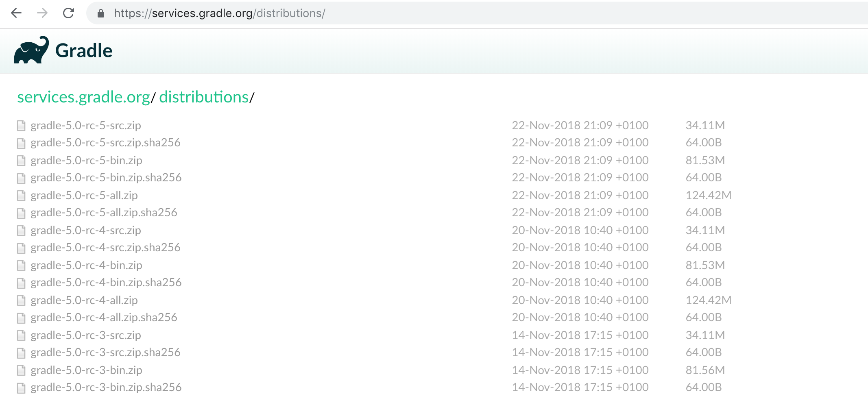Click file icon beside gradle-5.0-rc-4-bin.zip.sha256

coord(21,283)
